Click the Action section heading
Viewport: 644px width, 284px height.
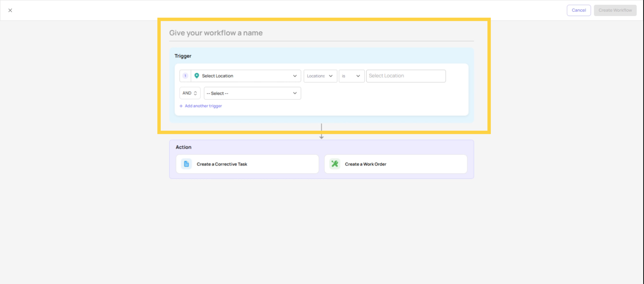[x=183, y=147]
